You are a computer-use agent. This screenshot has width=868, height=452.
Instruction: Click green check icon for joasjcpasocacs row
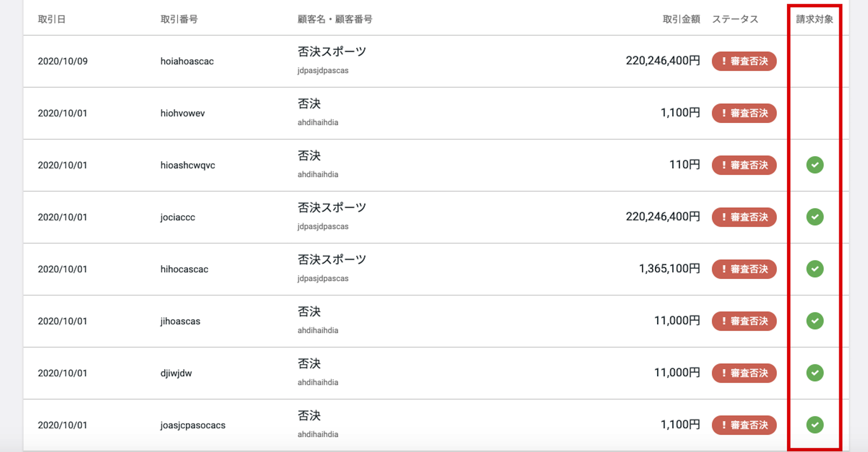click(x=815, y=425)
